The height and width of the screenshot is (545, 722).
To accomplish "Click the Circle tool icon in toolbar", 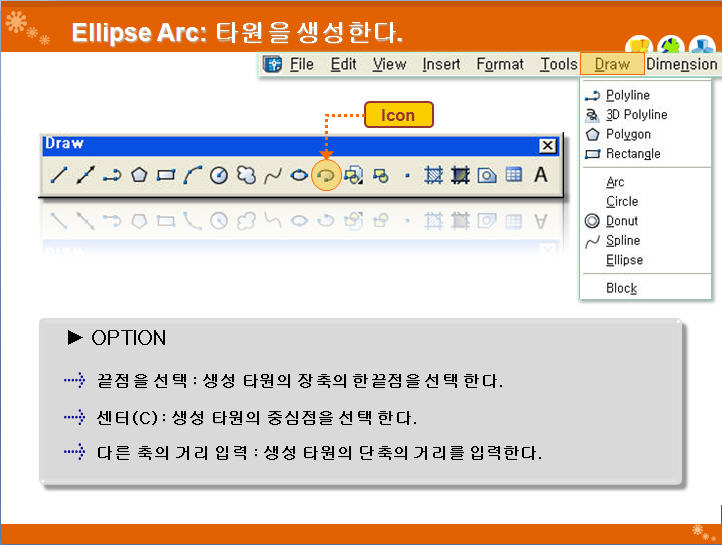I will 219,175.
